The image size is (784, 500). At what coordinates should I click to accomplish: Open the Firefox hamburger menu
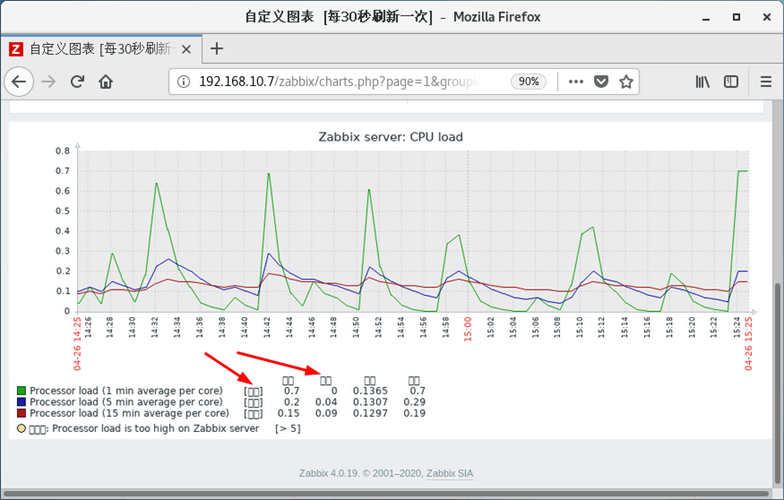point(766,82)
